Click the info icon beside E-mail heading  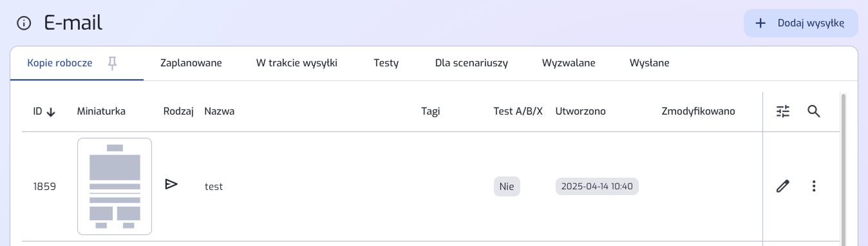pyautogui.click(x=24, y=24)
